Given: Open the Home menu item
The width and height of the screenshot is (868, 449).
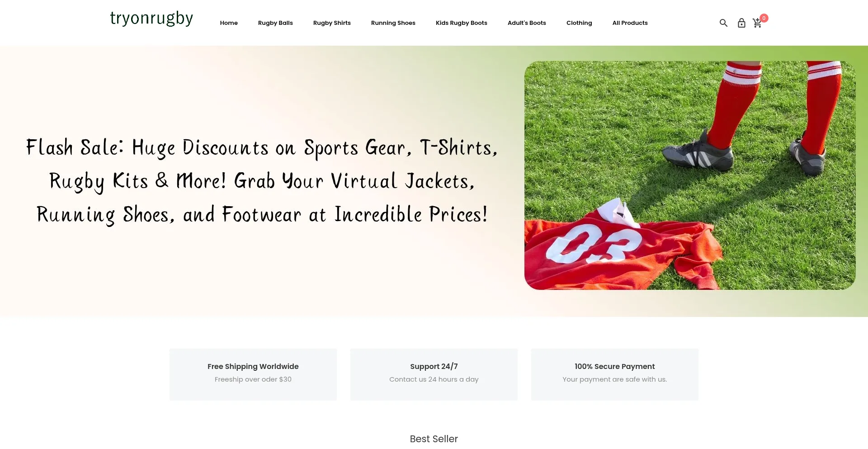Looking at the screenshot, I should pos(229,23).
